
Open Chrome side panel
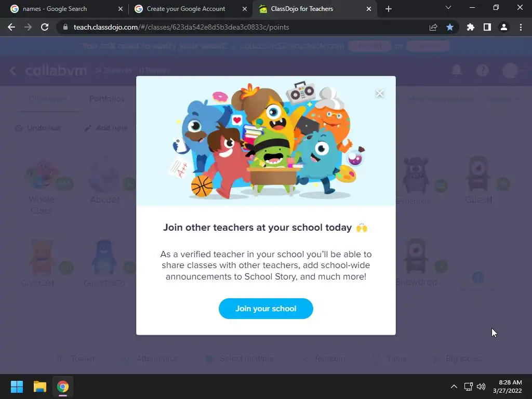pyautogui.click(x=487, y=27)
